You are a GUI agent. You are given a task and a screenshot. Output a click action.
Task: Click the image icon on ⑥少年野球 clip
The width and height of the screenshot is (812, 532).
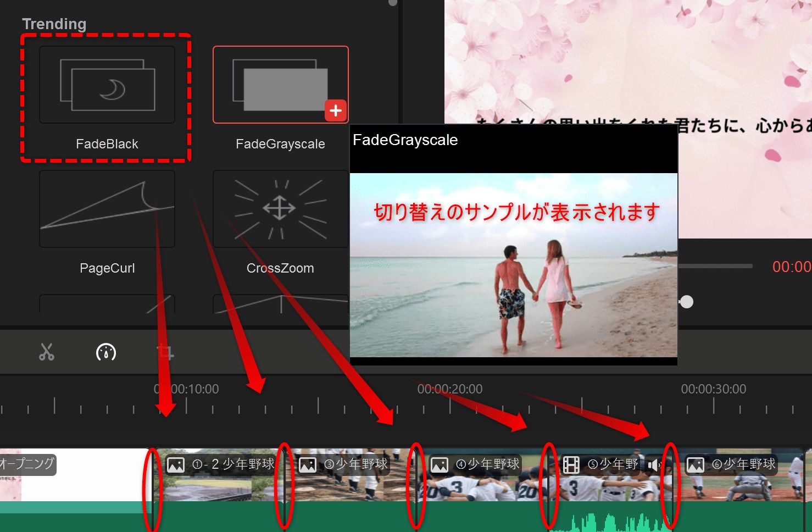pos(696,465)
